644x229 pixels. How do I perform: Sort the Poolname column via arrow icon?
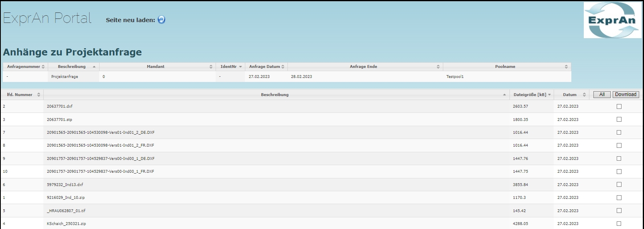(566, 67)
